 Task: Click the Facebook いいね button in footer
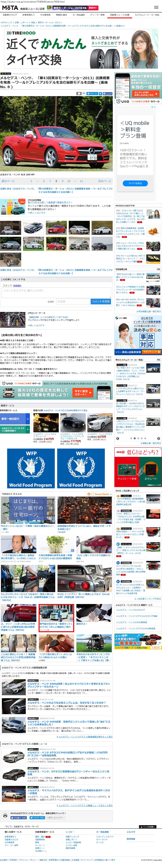point(18,817)
